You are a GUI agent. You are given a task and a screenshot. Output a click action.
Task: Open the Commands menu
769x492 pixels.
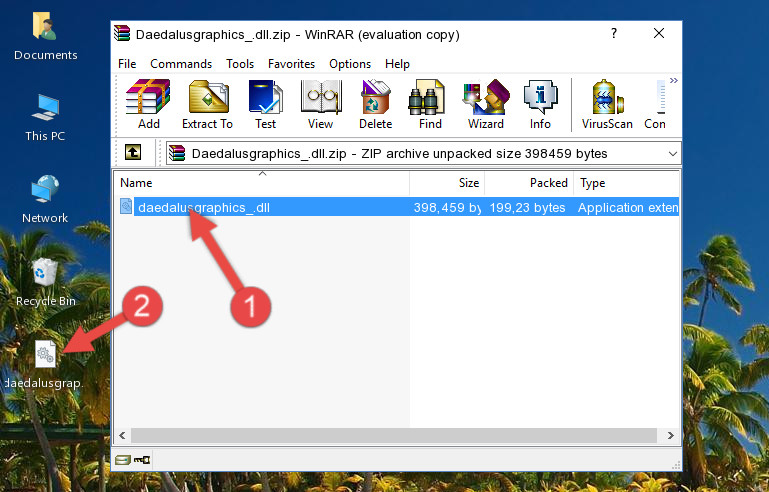pyautogui.click(x=181, y=64)
